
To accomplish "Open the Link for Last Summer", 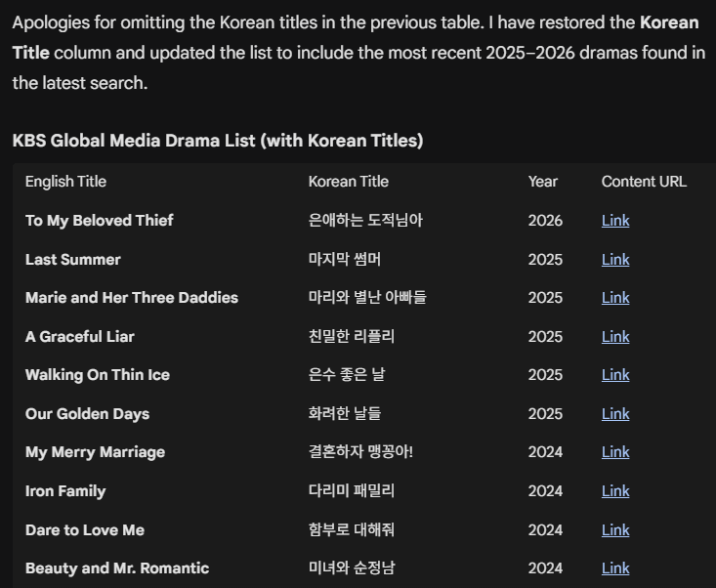I will pos(615,260).
